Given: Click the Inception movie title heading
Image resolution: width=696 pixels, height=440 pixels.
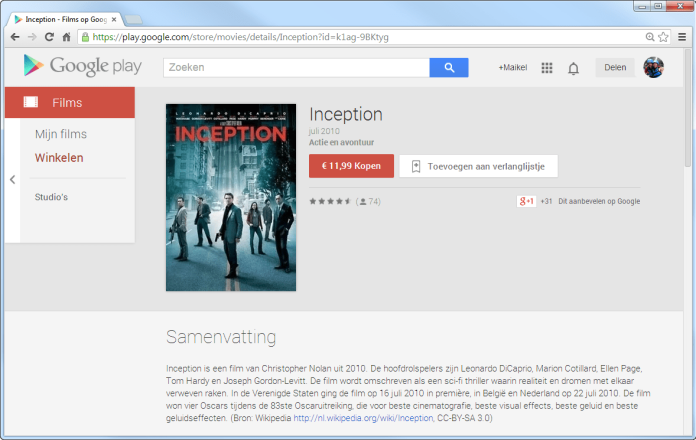Looking at the screenshot, I should [x=346, y=115].
